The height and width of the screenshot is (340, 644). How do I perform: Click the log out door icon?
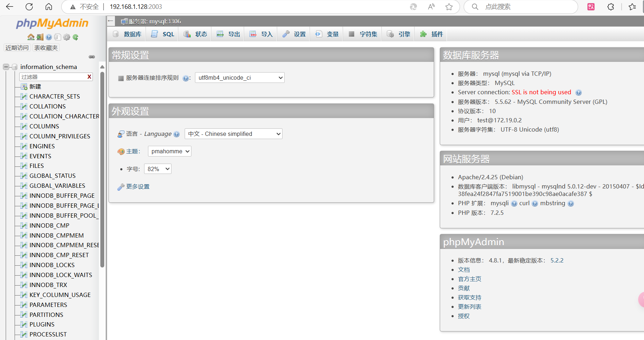coord(40,37)
